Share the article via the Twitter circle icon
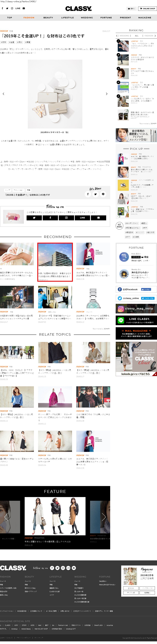157x644 pixels. coord(95,194)
